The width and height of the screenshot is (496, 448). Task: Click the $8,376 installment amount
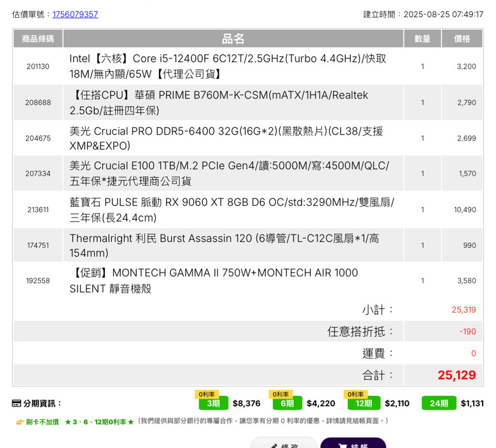(247, 404)
